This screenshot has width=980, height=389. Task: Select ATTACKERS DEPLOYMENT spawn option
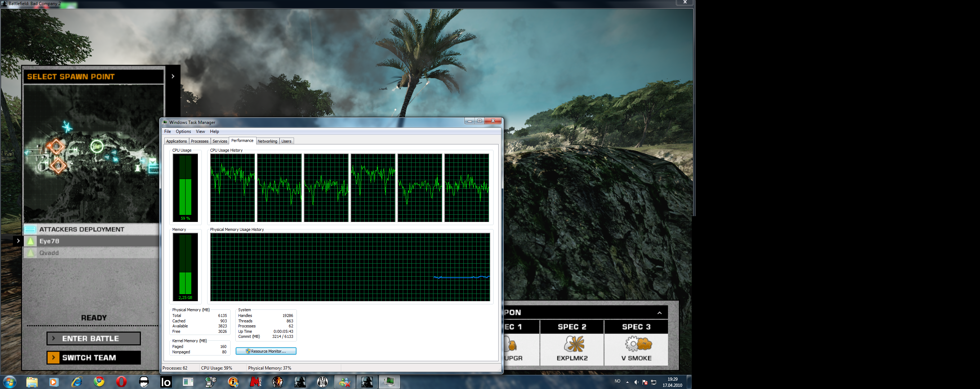pos(91,229)
